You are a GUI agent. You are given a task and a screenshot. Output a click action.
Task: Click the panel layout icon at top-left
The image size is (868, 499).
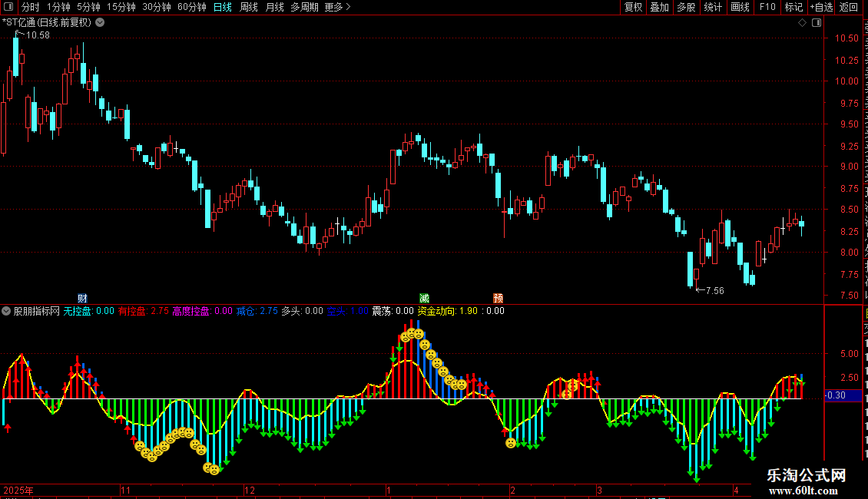click(x=8, y=7)
